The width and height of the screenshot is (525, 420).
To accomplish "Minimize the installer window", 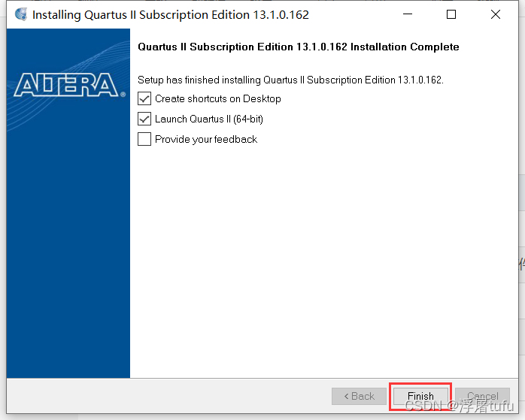I will click(x=408, y=14).
